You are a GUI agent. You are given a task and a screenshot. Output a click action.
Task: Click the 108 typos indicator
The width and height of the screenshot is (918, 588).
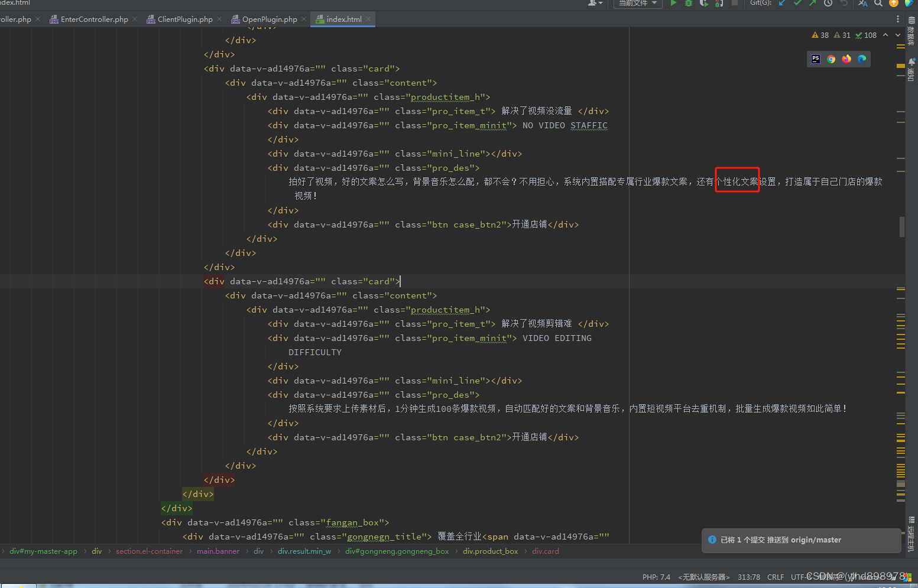coord(866,35)
